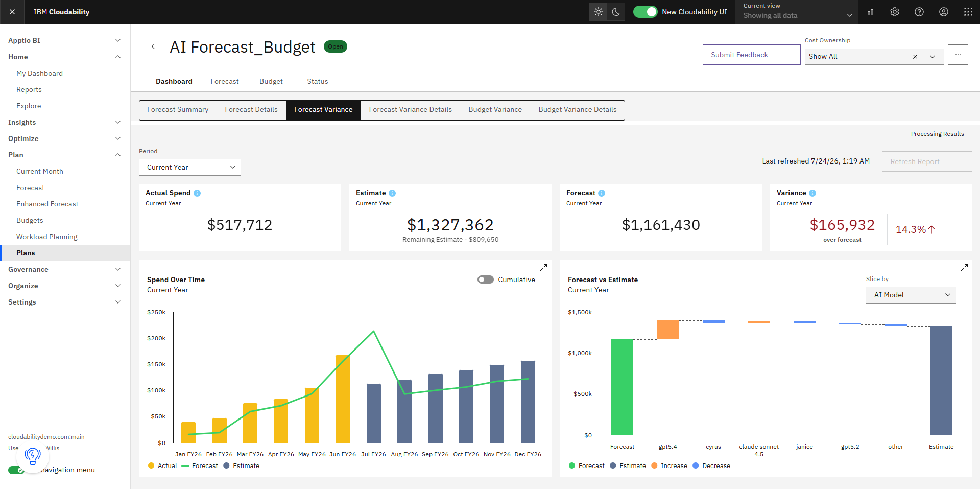980x489 pixels.
Task: Open the Period Current Year dropdown
Action: [190, 167]
